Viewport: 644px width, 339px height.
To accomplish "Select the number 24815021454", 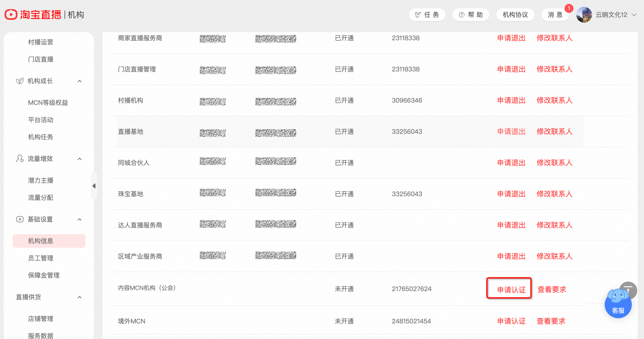I will (411, 321).
